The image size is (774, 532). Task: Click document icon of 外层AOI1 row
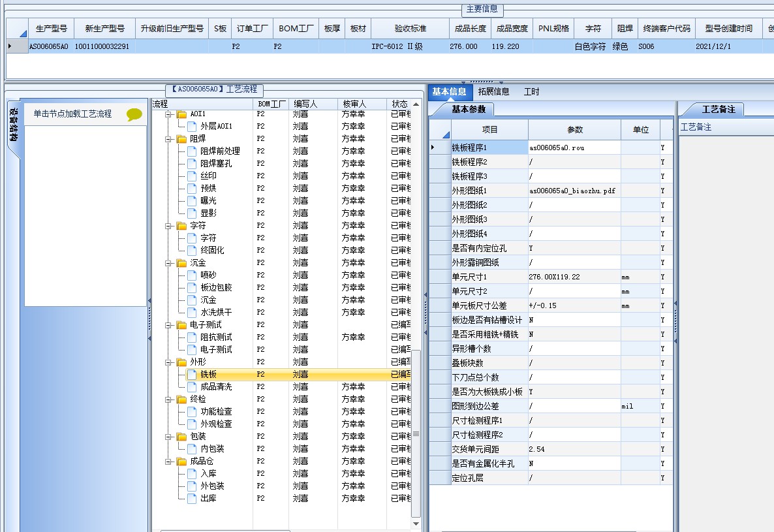pos(193,127)
